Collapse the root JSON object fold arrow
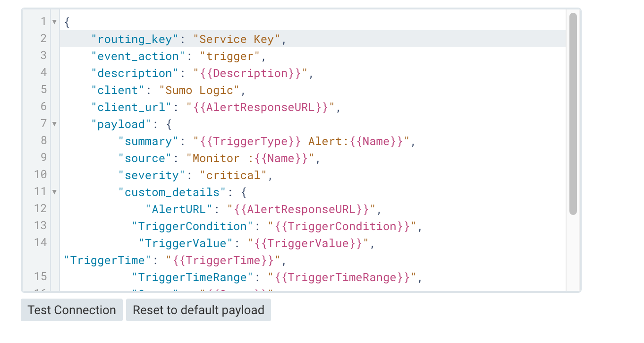The image size is (644, 343). pyautogui.click(x=54, y=21)
